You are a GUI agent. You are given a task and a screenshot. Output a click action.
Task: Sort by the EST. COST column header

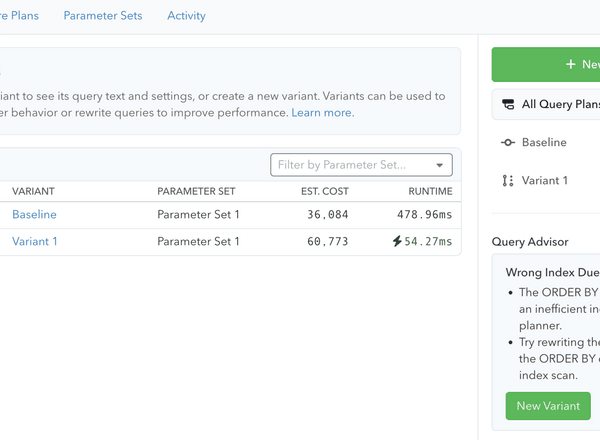tap(324, 191)
